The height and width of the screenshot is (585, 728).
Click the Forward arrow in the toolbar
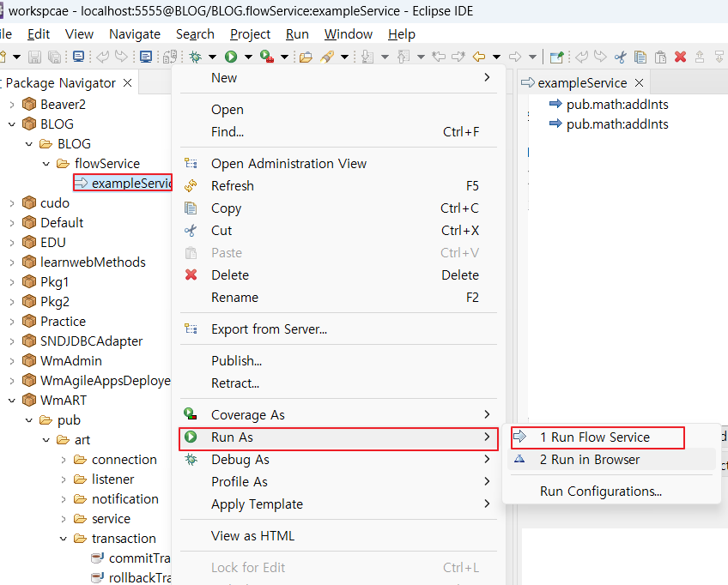tap(515, 57)
